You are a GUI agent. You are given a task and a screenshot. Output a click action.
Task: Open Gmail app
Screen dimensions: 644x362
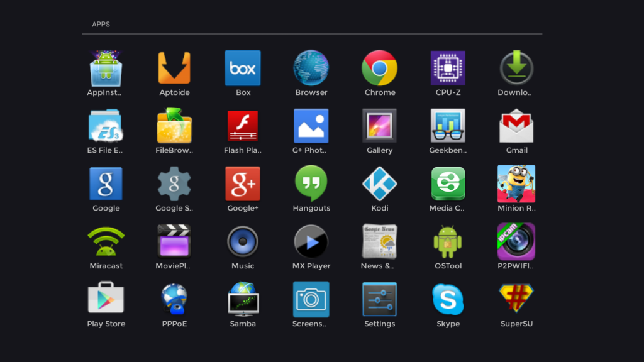(x=517, y=126)
